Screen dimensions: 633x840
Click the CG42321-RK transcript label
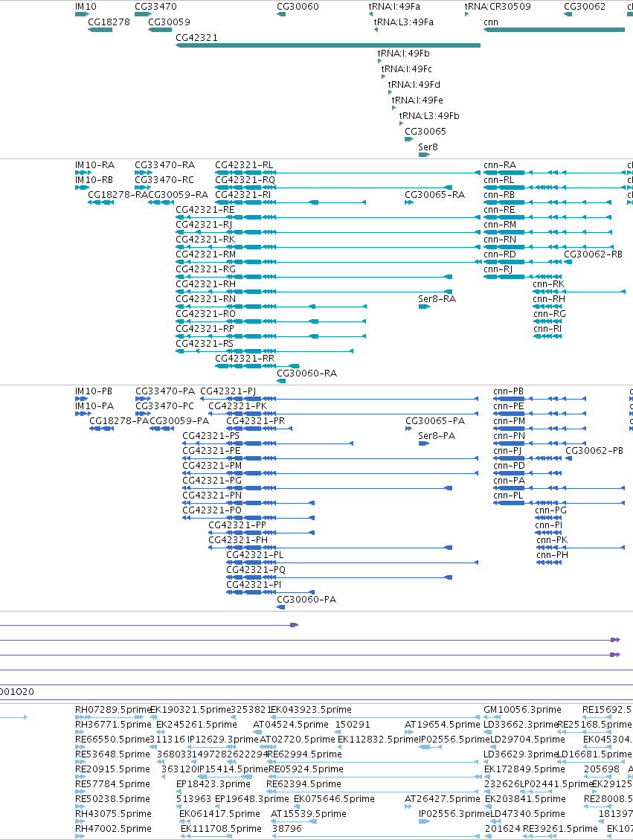[205, 240]
